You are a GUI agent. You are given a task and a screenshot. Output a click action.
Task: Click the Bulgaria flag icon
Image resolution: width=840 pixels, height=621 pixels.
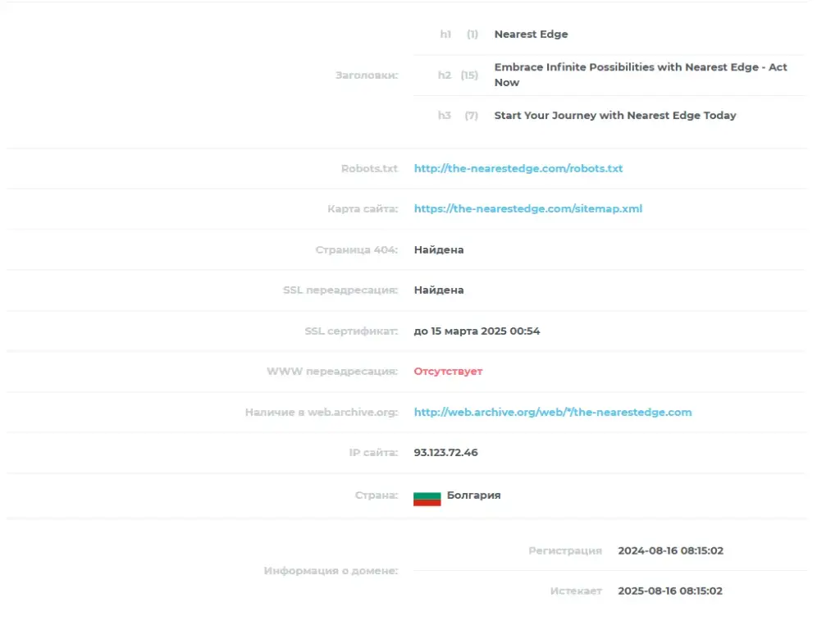coord(427,499)
